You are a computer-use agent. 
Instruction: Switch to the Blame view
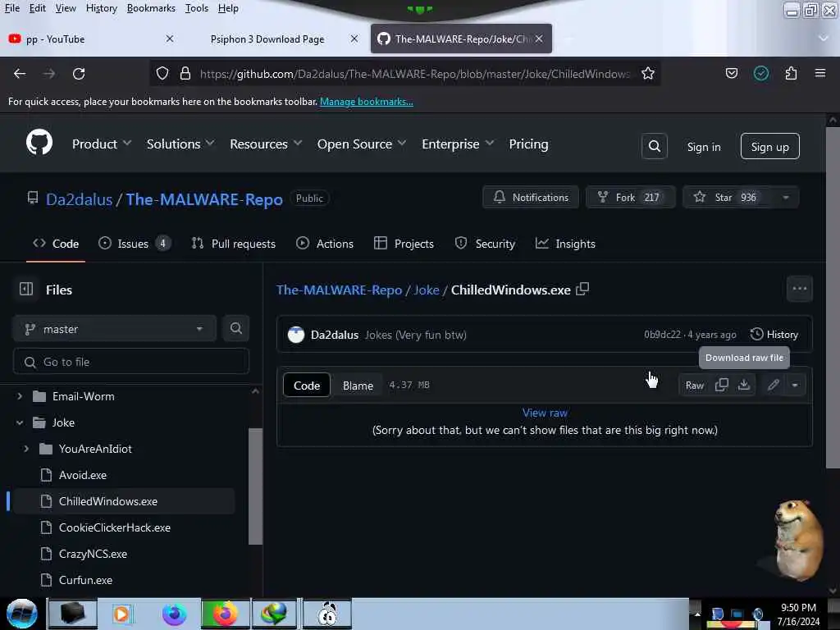(x=358, y=386)
